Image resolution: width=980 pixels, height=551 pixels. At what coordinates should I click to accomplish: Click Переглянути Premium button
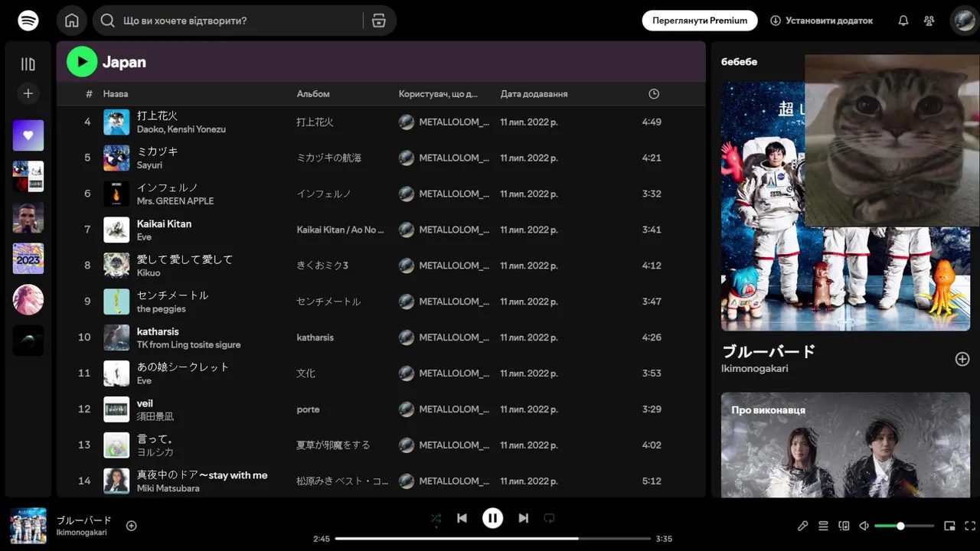point(700,21)
